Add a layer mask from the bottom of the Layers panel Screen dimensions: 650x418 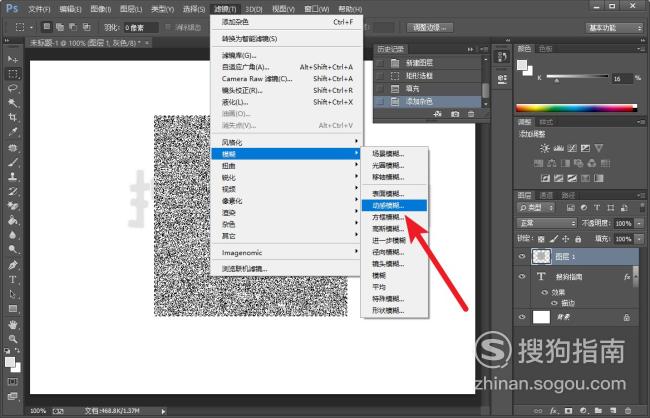coord(568,411)
